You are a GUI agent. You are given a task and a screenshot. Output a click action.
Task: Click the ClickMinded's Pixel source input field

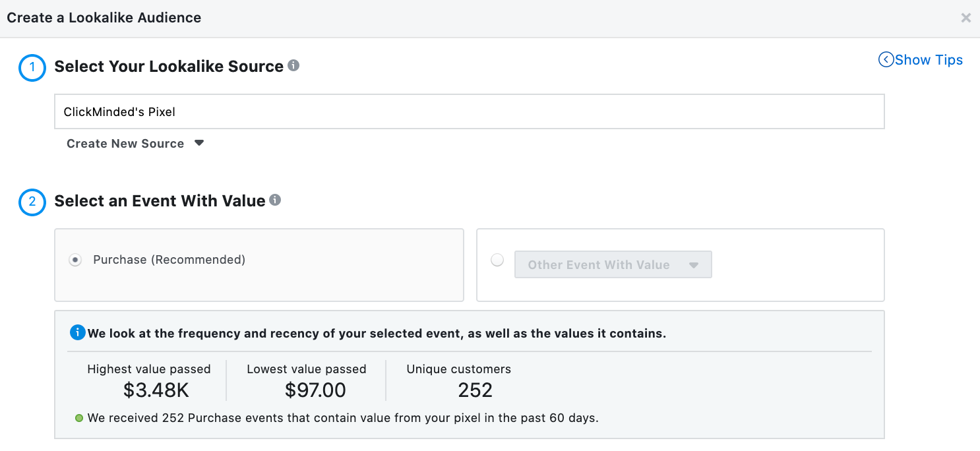click(469, 111)
